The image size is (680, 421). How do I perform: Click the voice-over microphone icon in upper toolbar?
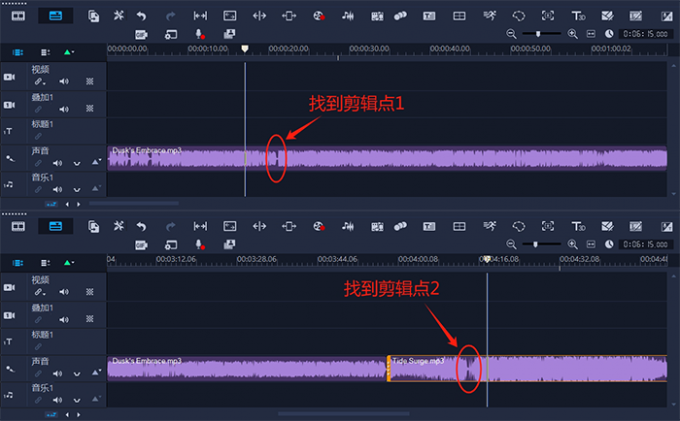(199, 34)
